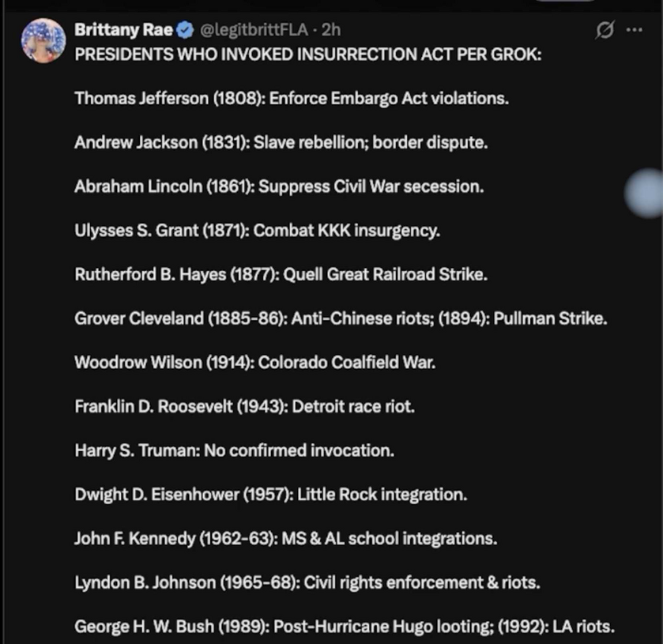Click the blue verified checkmark badge
The image size is (663, 644).
[185, 31]
